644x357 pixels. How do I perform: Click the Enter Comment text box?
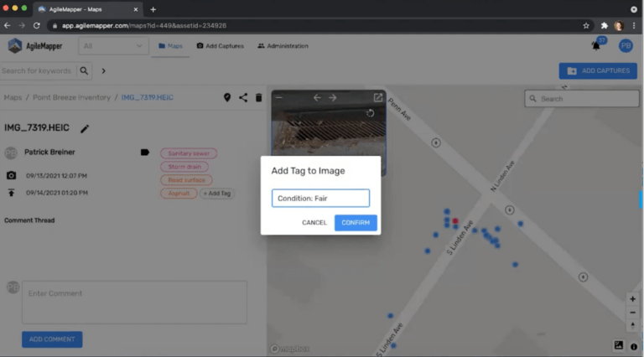134,302
